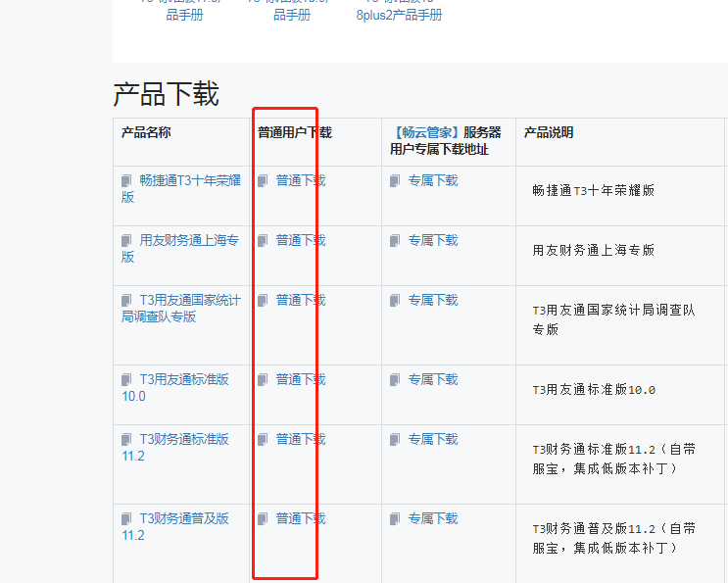Click description T3财务通标准版11.2（自带服宝，集成低版本补丁）

[613, 460]
